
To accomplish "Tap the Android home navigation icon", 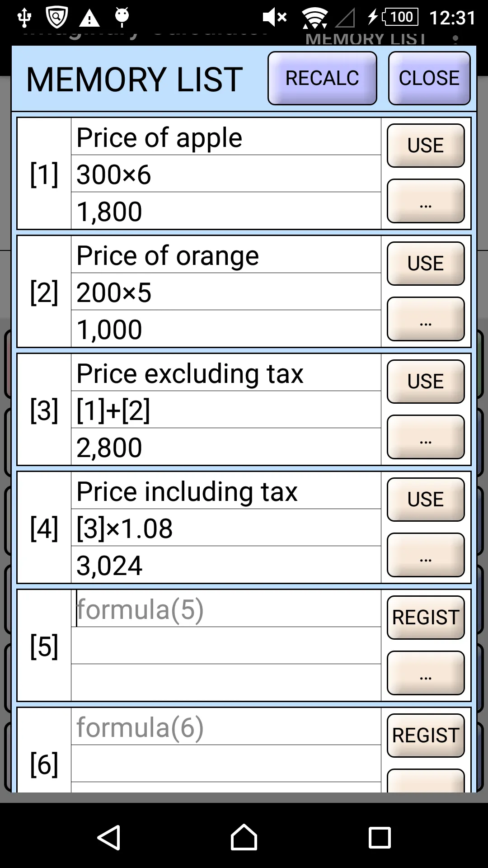I will click(244, 837).
